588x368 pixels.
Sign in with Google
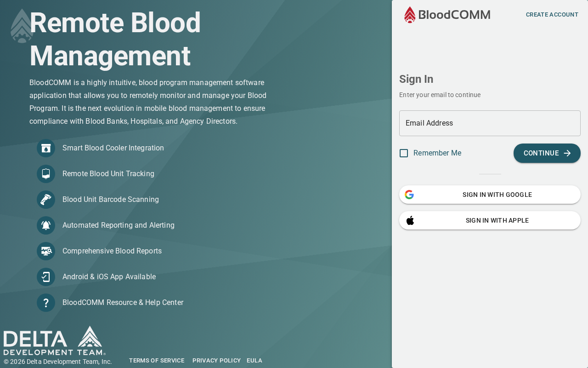pos(490,195)
